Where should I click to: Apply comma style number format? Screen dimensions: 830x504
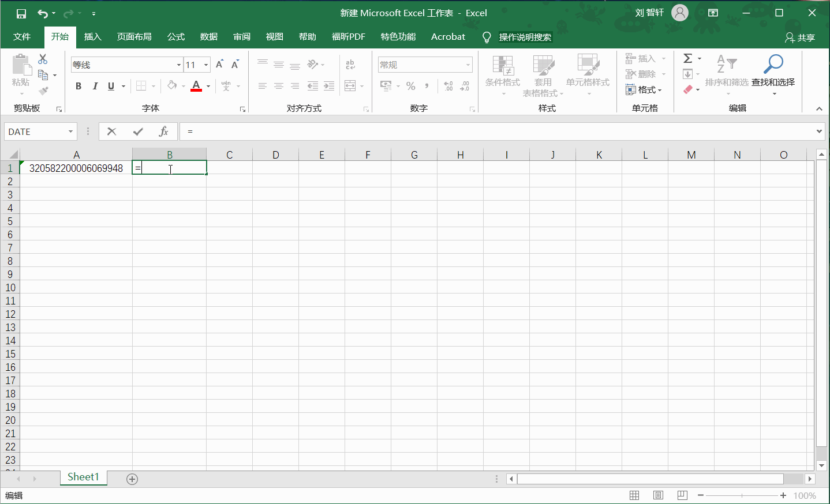click(x=427, y=86)
